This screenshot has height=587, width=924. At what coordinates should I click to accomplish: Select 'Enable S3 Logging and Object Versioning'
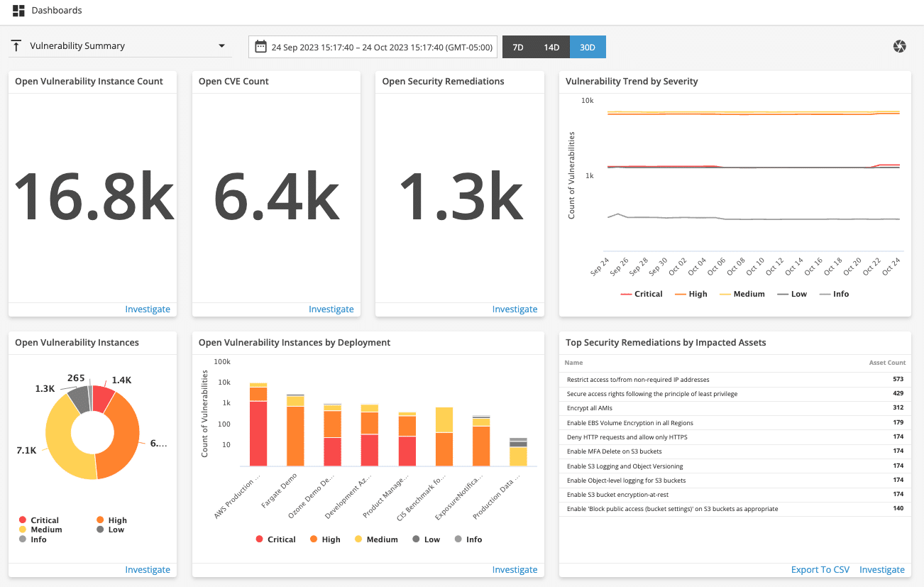735,466
